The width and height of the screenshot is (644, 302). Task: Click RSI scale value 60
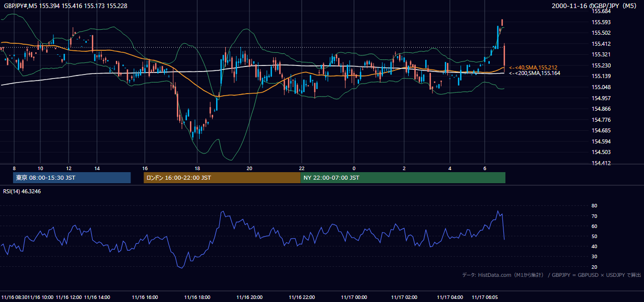[594, 226]
